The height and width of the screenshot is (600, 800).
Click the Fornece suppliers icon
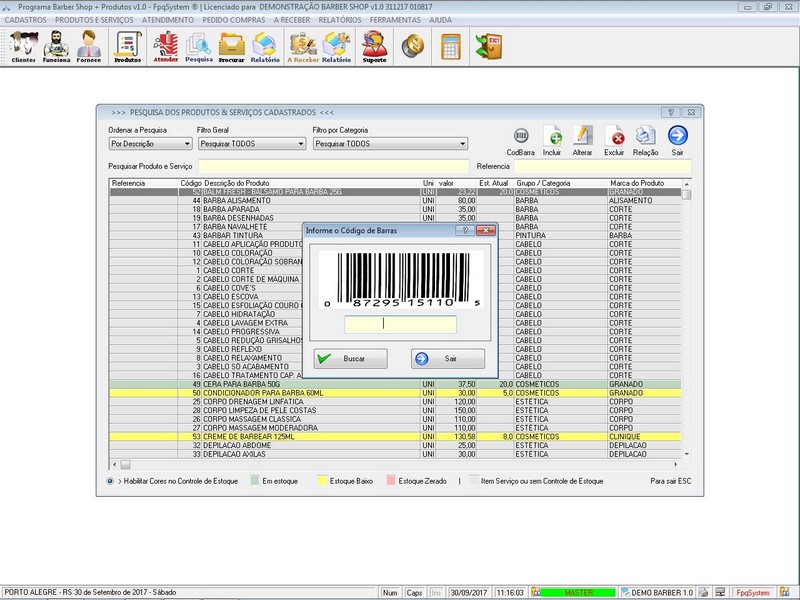tap(90, 46)
